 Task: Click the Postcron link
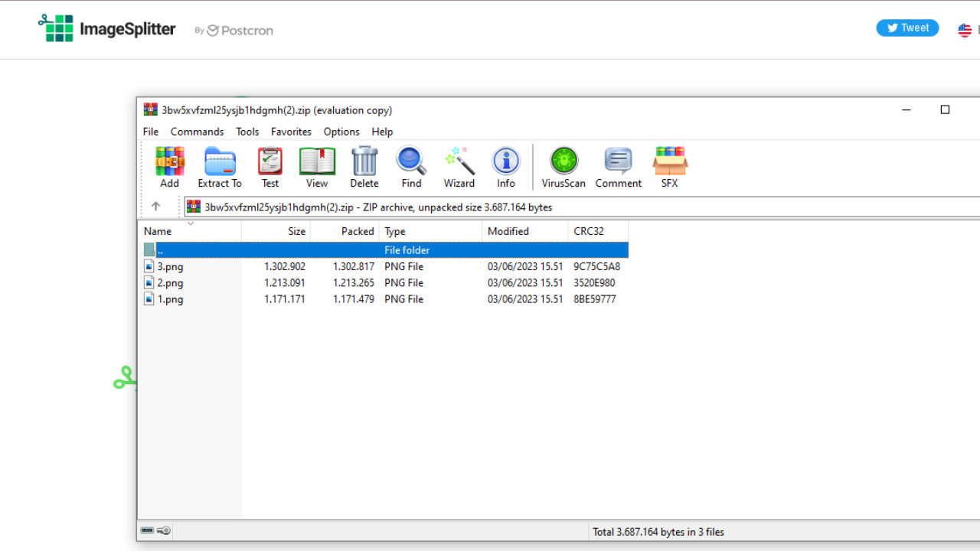[240, 31]
